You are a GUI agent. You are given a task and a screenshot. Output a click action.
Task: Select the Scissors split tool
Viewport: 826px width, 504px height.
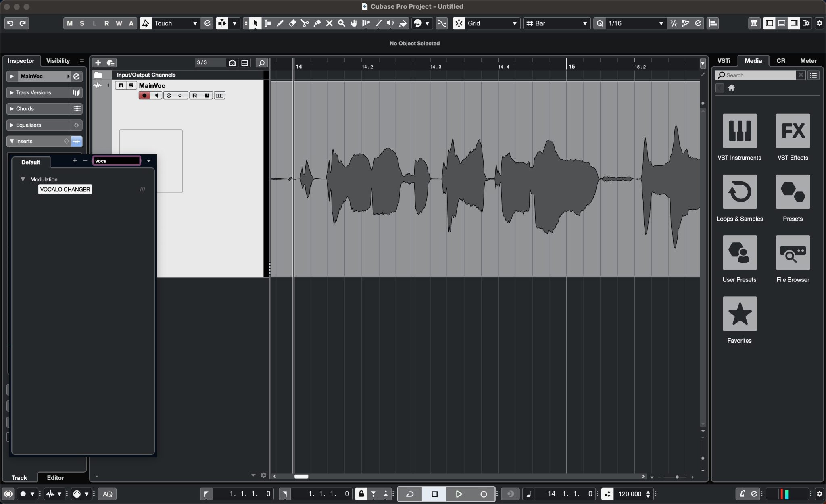(305, 23)
